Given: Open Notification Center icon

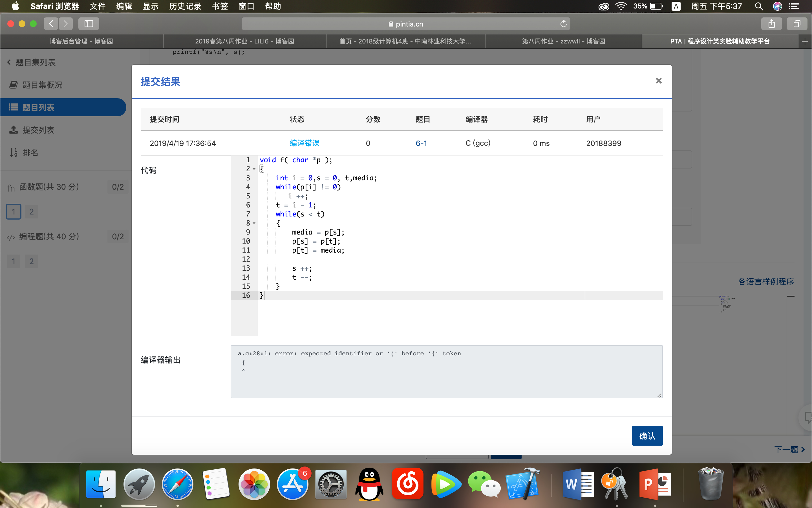Looking at the screenshot, I should coord(794,6).
